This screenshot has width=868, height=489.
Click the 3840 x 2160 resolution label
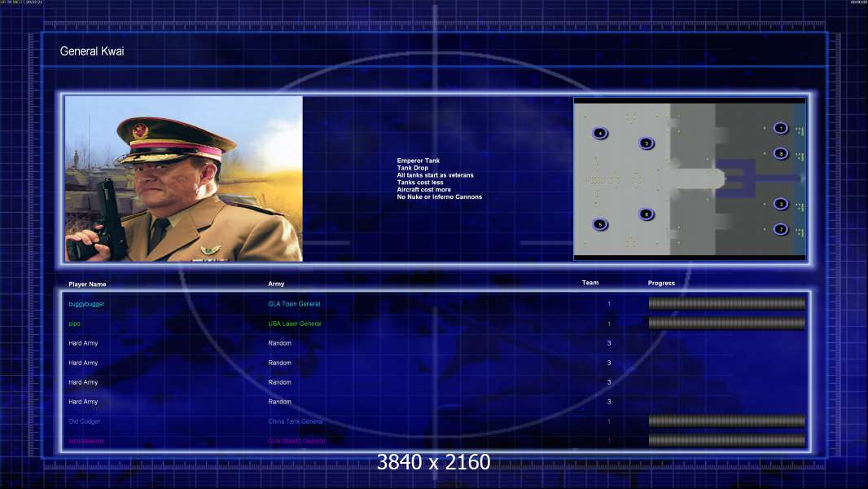point(433,462)
